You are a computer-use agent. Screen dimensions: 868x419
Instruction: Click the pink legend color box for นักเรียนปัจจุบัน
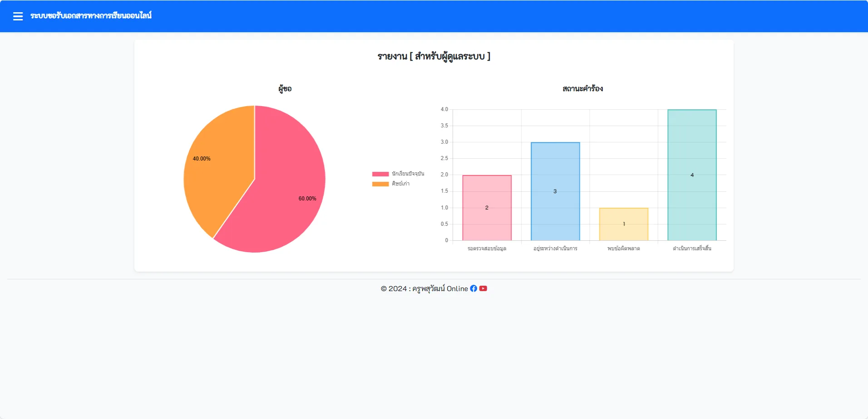click(x=380, y=174)
